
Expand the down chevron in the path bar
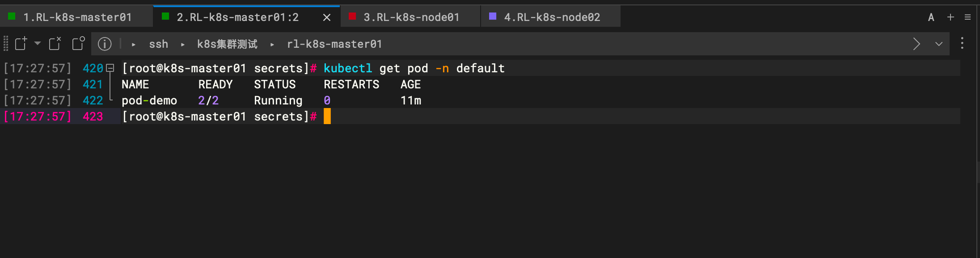(939, 44)
